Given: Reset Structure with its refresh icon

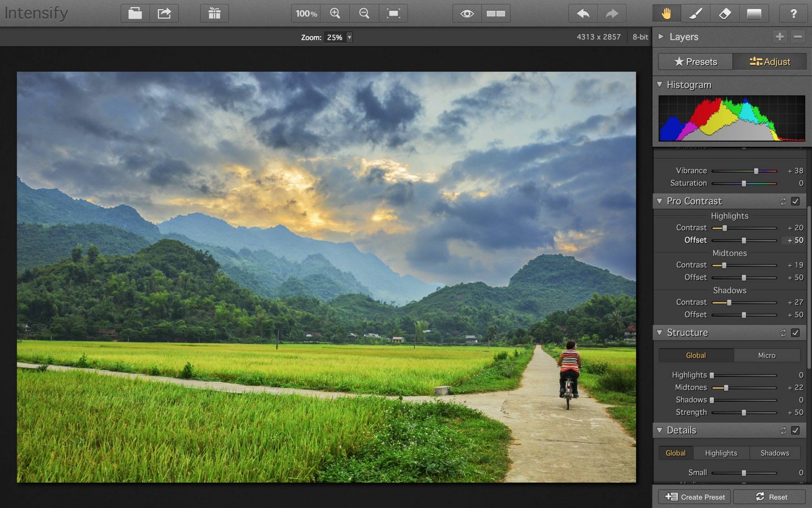Looking at the screenshot, I should (783, 333).
